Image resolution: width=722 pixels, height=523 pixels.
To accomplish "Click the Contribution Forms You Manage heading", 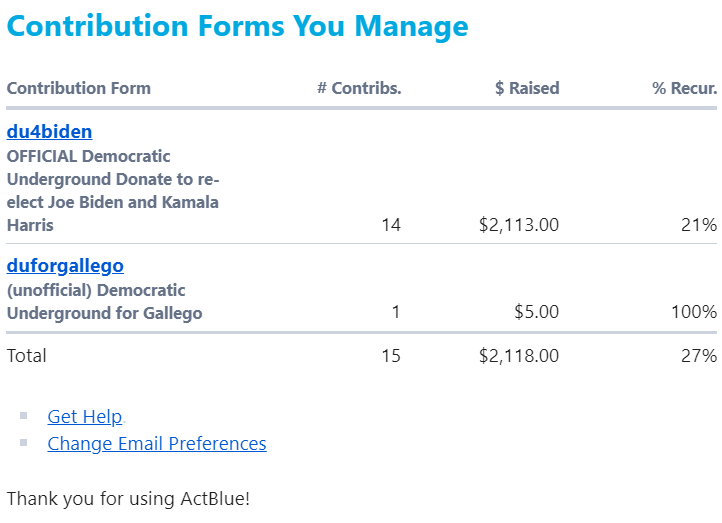I will (x=237, y=26).
